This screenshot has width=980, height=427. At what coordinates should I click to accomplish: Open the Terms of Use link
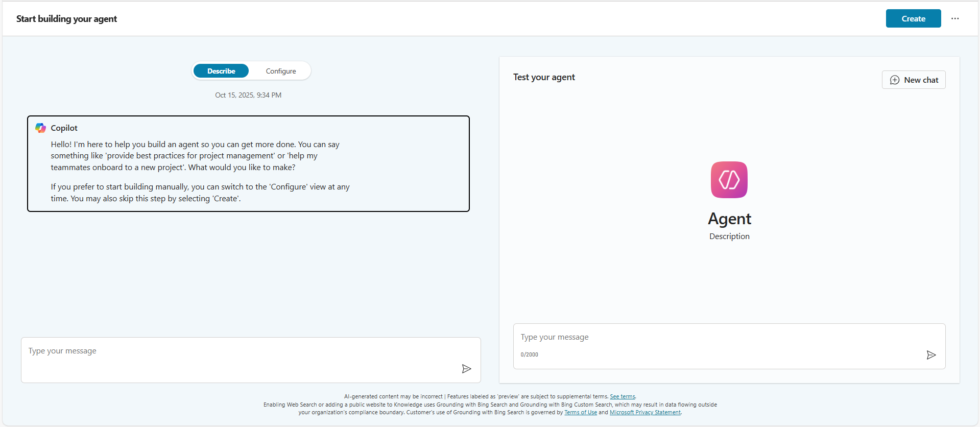(580, 412)
